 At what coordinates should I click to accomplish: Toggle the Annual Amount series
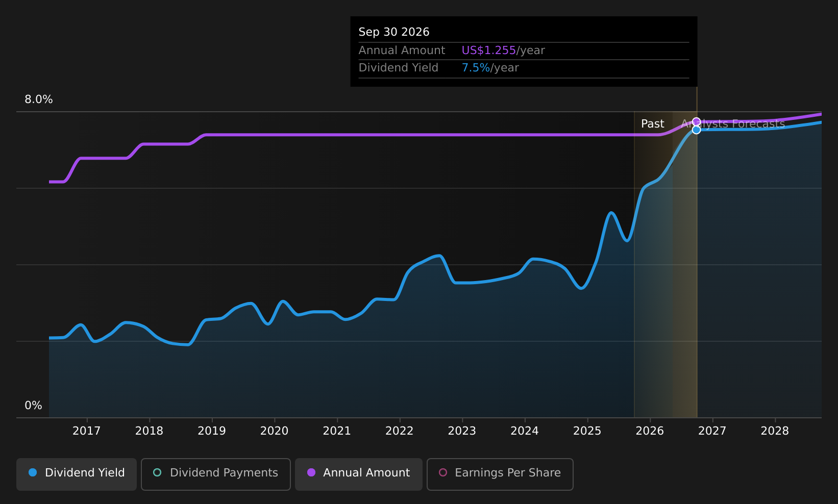tap(358, 474)
